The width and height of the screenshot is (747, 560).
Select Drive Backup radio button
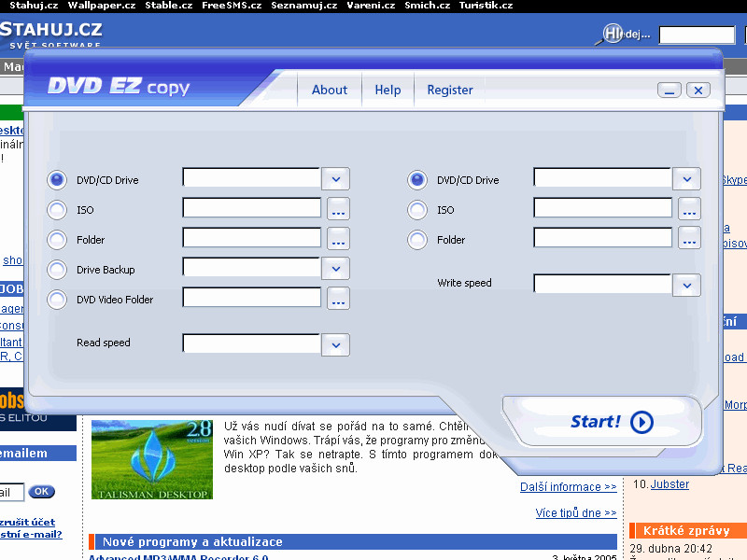click(x=57, y=270)
